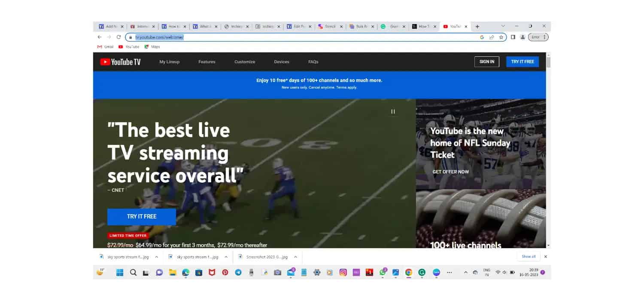Open Mail app from taskbar
Image resolution: width=644 pixels, height=301 pixels.
click(x=291, y=272)
